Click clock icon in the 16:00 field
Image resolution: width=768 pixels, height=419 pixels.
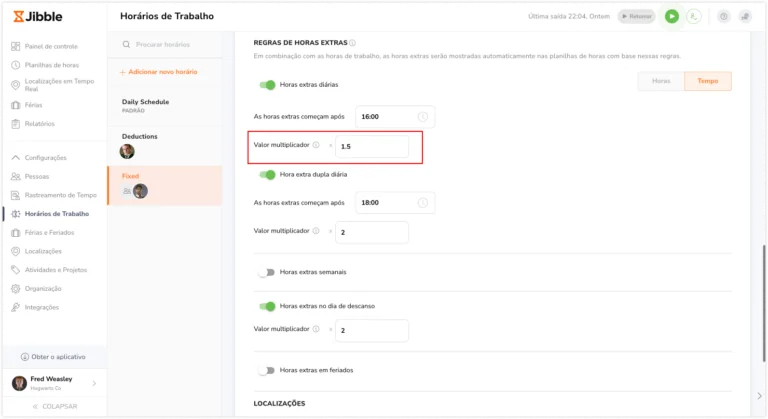pyautogui.click(x=423, y=117)
